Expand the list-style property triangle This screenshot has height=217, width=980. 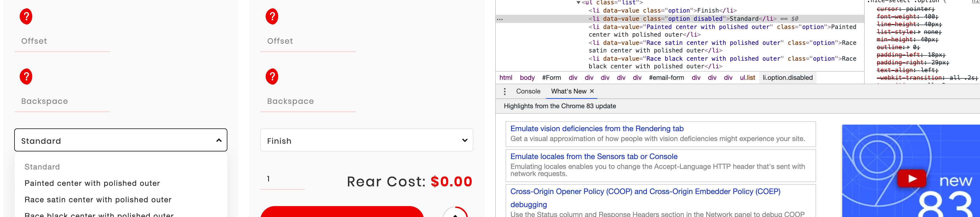click(x=919, y=32)
